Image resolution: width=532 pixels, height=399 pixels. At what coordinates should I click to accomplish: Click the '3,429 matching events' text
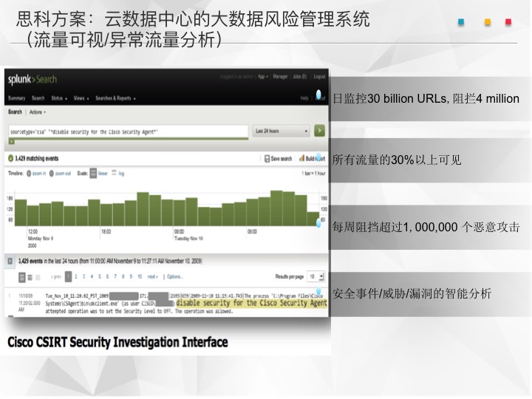pos(37,158)
